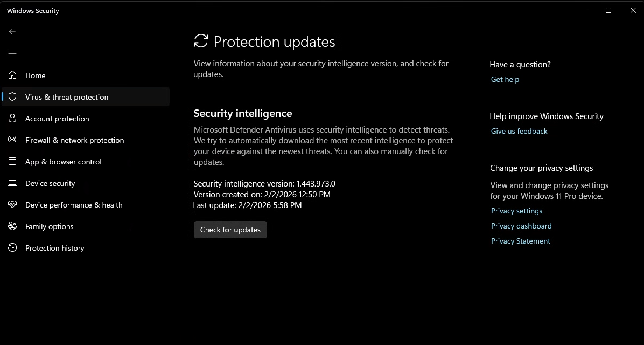Click the Device security laptop icon
The width and height of the screenshot is (644, 345).
pyautogui.click(x=12, y=183)
